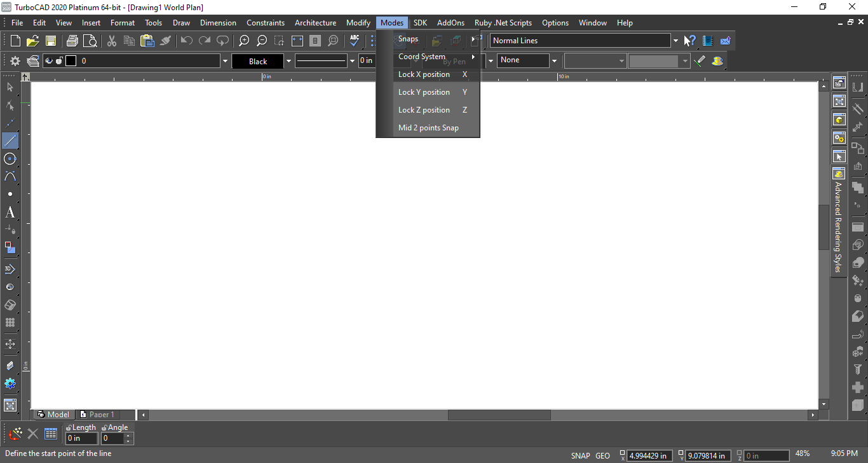The width and height of the screenshot is (868, 463).
Task: Open the Black color dropdown arrow
Action: (288, 61)
